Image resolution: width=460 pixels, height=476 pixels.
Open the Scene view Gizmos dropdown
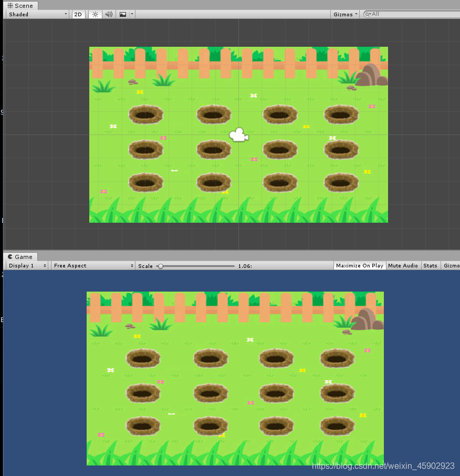click(345, 14)
